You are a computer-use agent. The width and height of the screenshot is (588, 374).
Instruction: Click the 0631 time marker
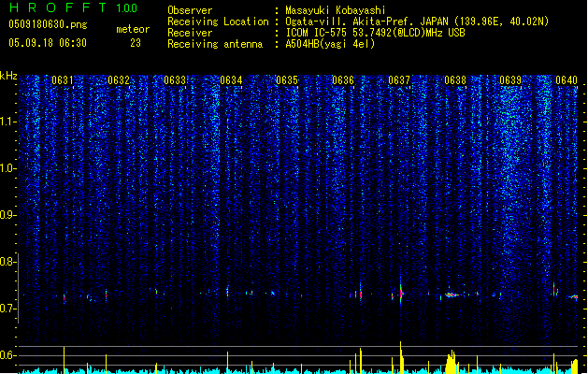point(63,80)
